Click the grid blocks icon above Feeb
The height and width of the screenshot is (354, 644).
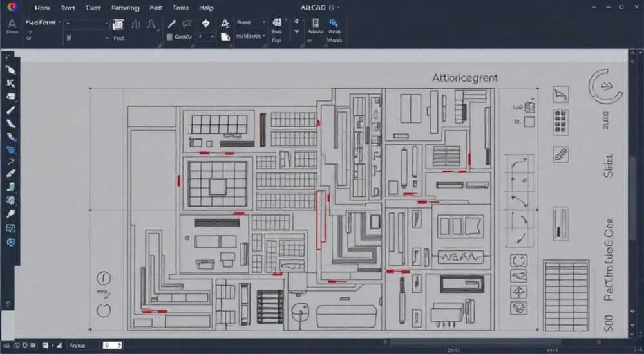click(277, 22)
